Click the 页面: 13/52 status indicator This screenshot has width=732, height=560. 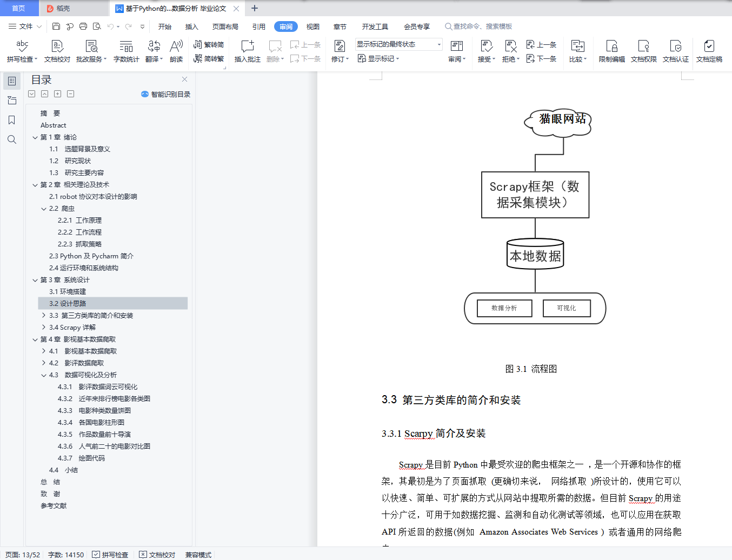click(23, 555)
